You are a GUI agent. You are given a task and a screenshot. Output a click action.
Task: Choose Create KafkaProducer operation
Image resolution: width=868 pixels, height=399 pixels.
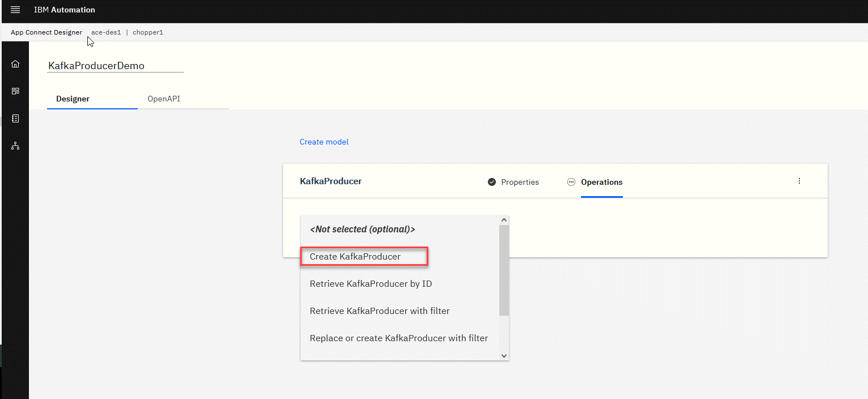pos(355,257)
